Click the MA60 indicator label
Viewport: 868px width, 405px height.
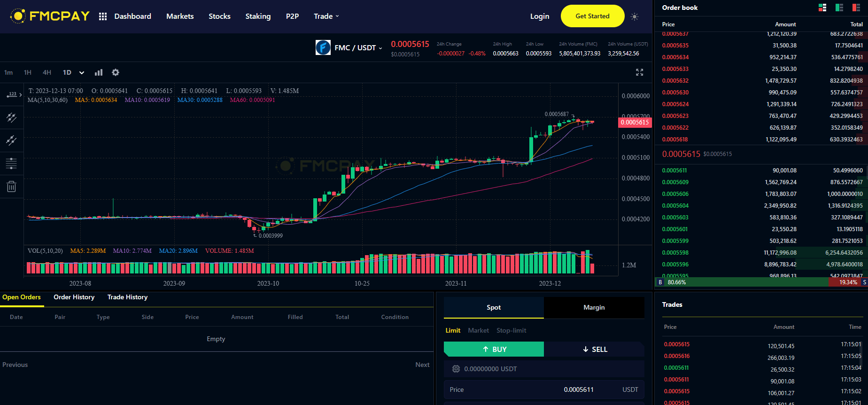coord(252,100)
